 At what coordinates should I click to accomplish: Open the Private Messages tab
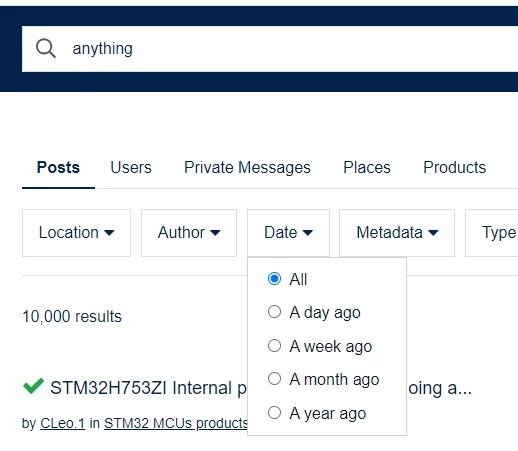(247, 167)
